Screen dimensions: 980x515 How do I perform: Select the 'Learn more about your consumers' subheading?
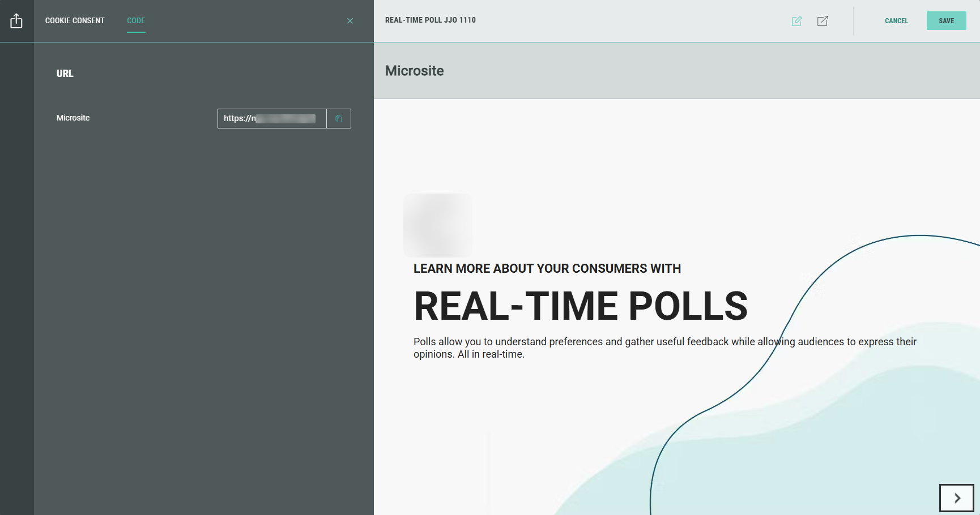coord(547,269)
